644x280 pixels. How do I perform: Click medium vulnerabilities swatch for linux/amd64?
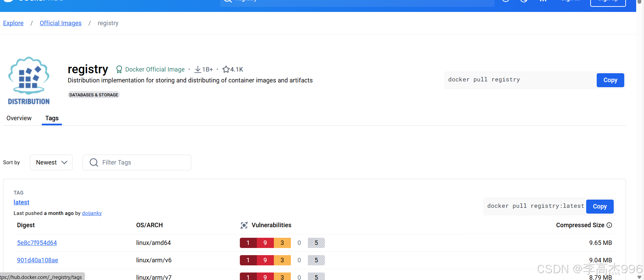click(x=282, y=243)
